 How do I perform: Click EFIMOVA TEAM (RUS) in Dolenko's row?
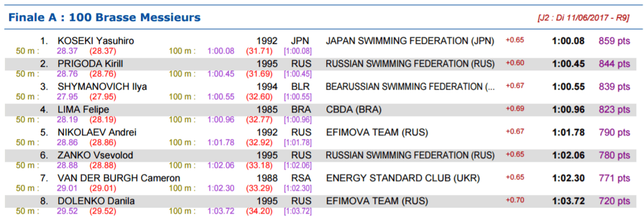click(377, 202)
